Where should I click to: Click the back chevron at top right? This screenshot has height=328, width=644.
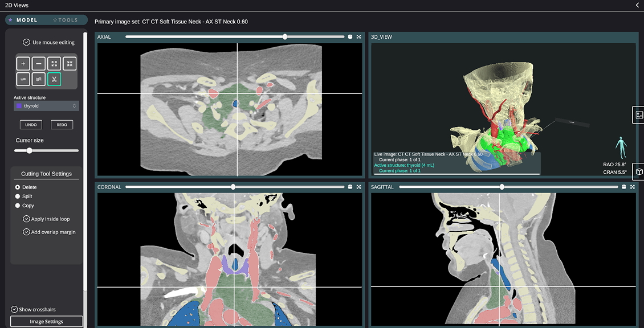point(637,5)
